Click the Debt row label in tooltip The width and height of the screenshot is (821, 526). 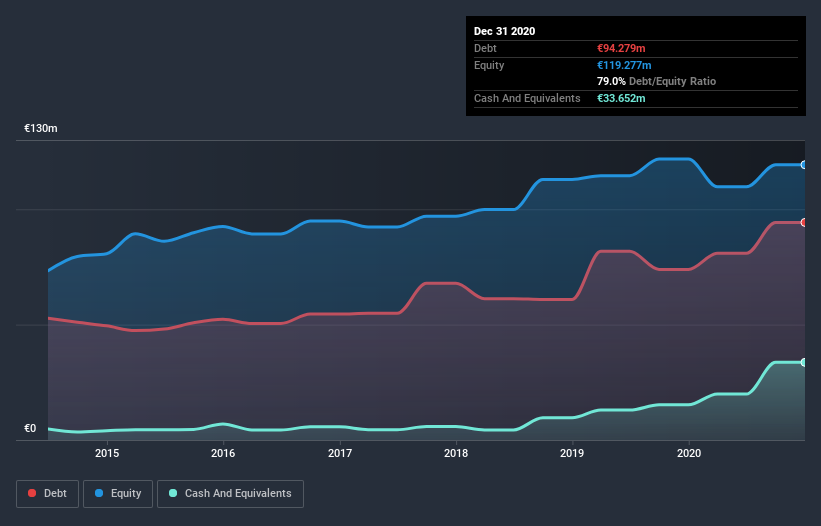click(485, 48)
